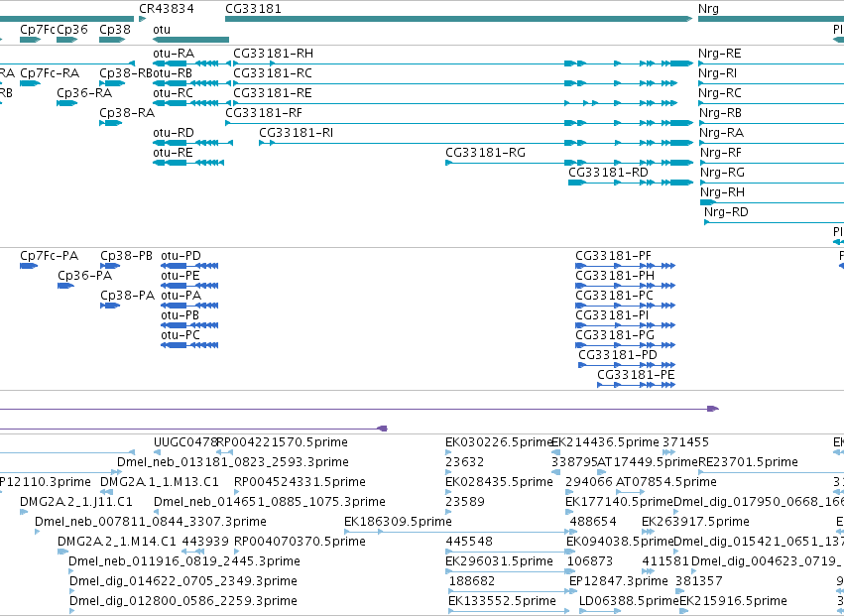Click EST LD06388.5prime
The height and width of the screenshot is (616, 844).
tap(629, 602)
